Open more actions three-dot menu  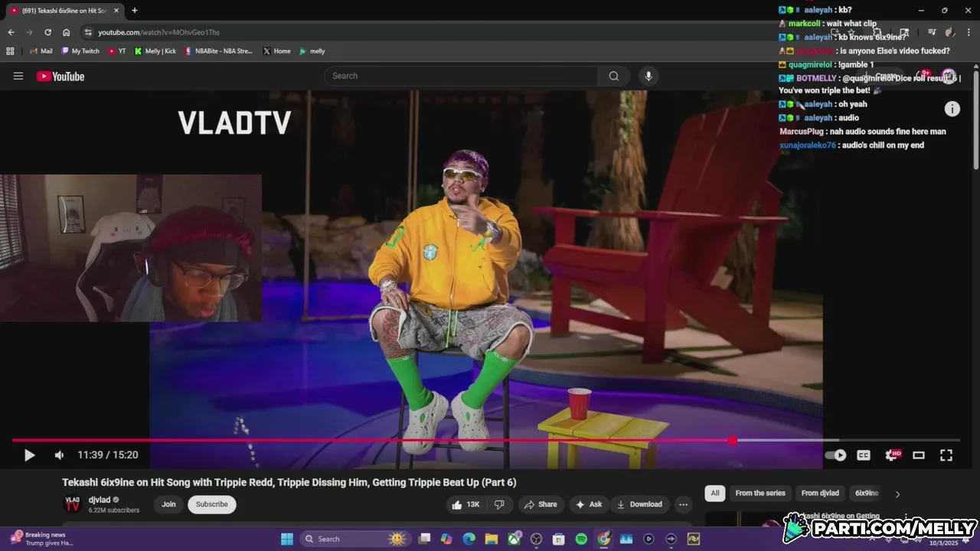click(683, 504)
